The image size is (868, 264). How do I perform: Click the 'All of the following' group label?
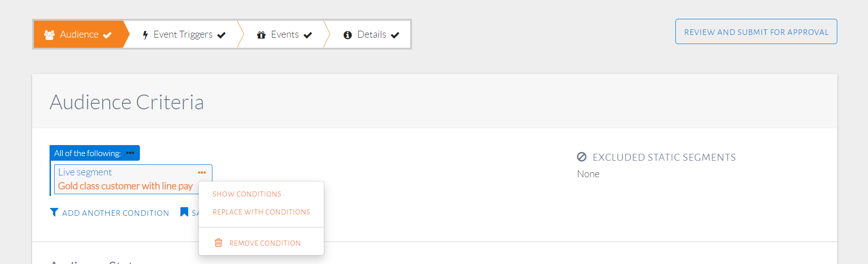pos(87,153)
